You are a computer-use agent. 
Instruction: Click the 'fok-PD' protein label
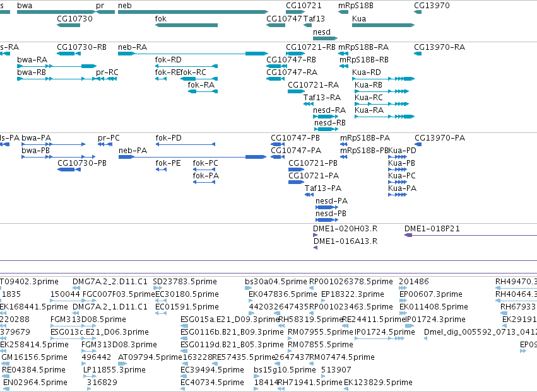168,138
